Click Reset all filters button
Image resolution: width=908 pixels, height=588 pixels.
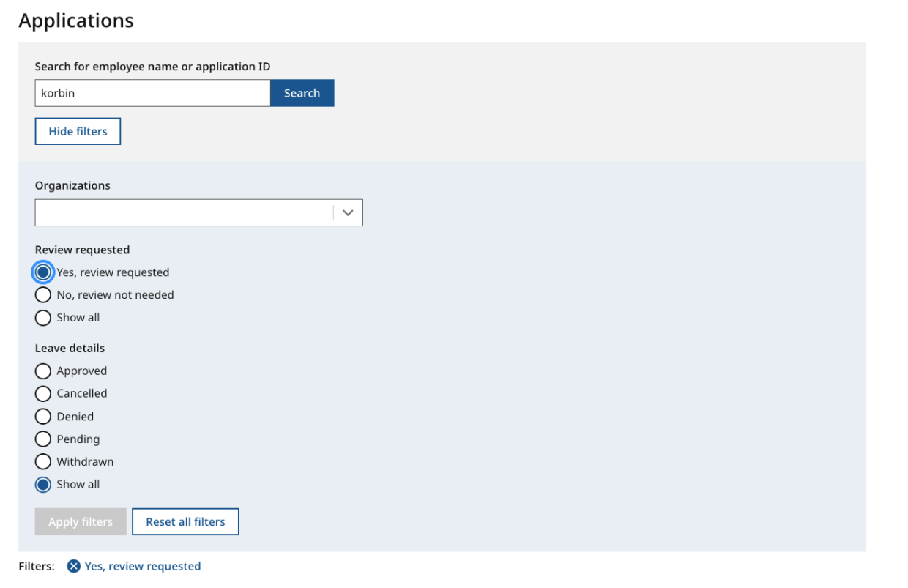pos(185,522)
